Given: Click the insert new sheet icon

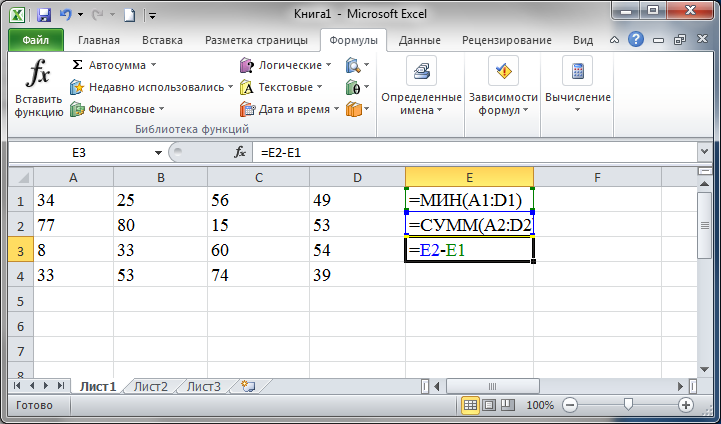Looking at the screenshot, I should (247, 386).
